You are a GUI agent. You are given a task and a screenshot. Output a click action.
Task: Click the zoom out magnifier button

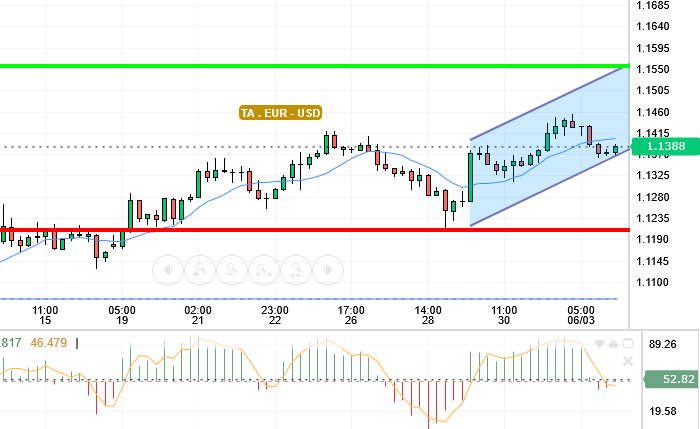pos(232,270)
